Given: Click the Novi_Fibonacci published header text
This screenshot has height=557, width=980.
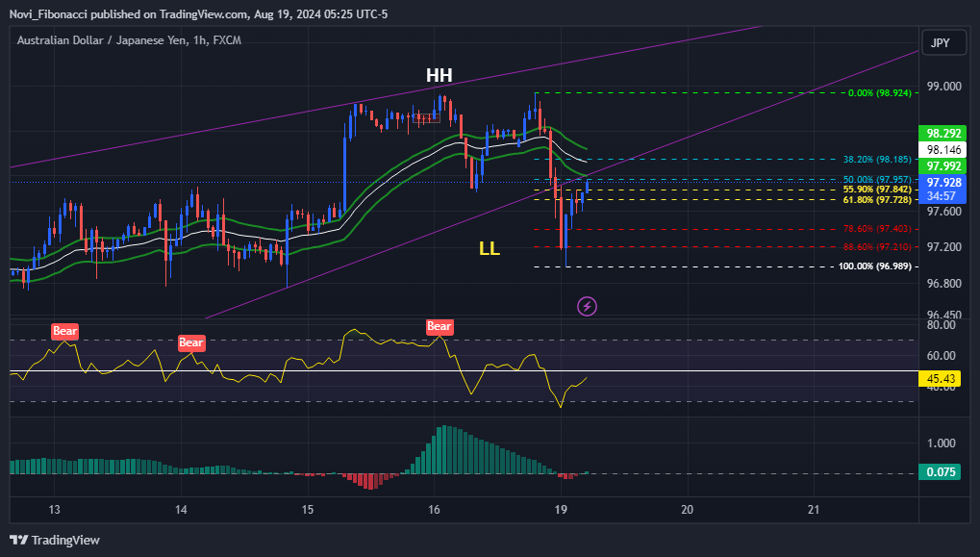Looking at the screenshot, I should pyautogui.click(x=199, y=13).
